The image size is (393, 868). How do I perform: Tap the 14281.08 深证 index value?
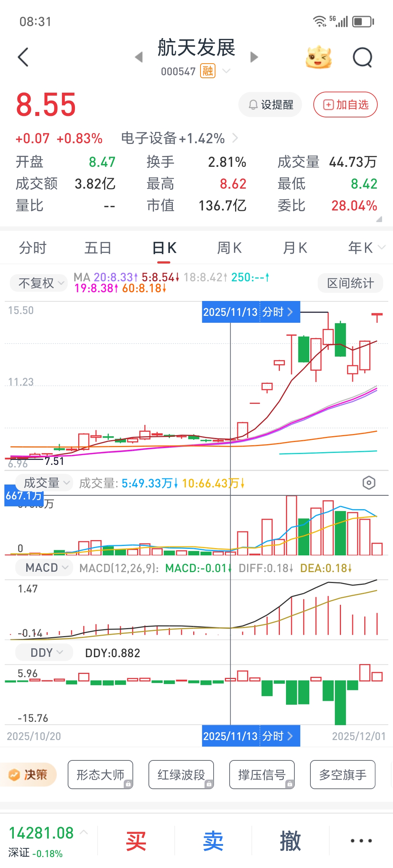coord(41,833)
